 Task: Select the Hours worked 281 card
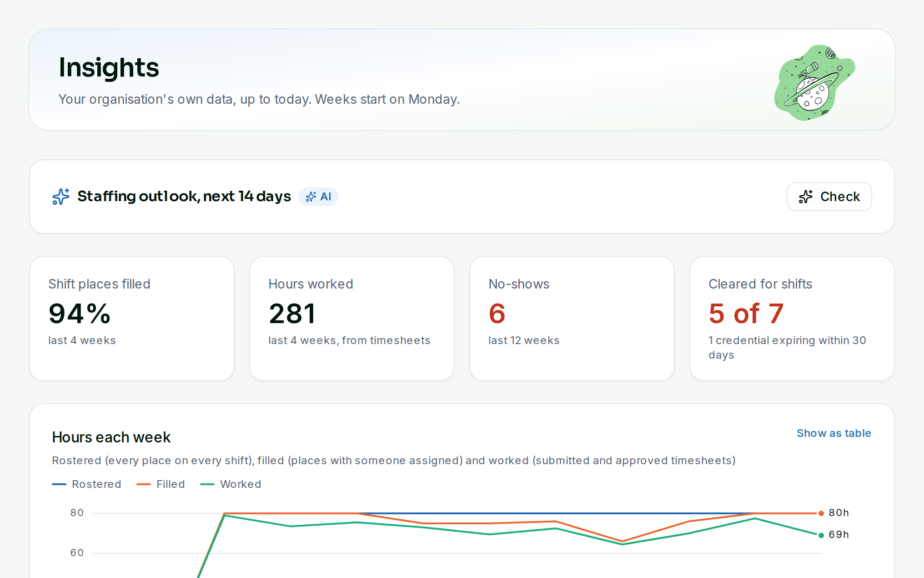[352, 319]
